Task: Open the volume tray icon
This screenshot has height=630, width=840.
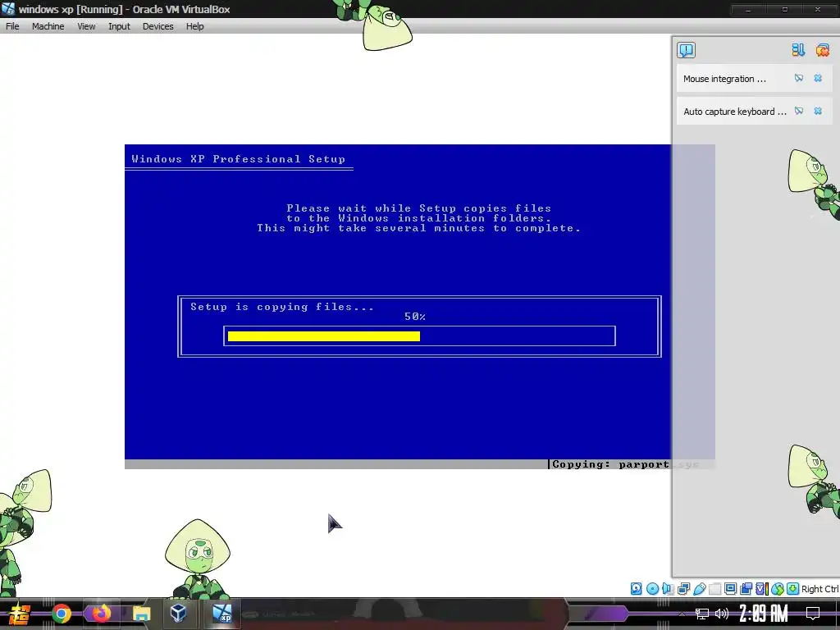Action: [722, 614]
